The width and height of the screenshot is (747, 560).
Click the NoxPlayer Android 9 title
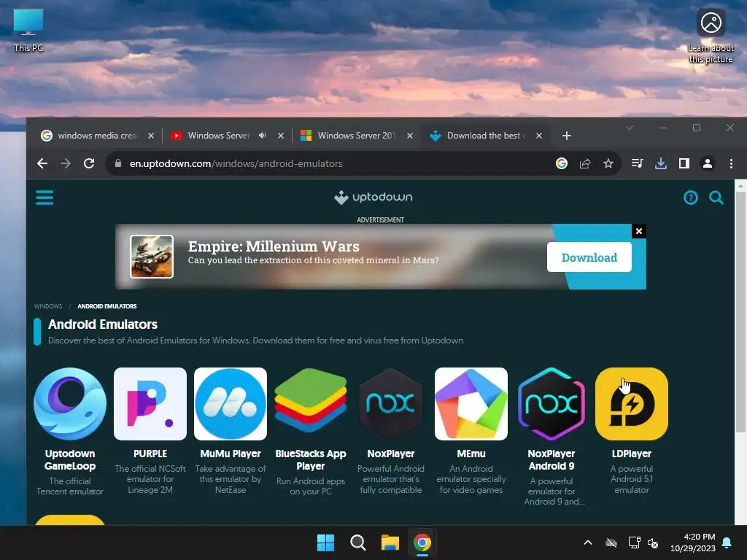pyautogui.click(x=551, y=459)
